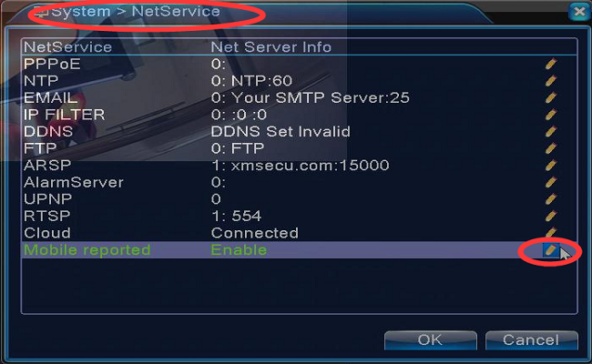Confirm with the OK button
The width and height of the screenshot is (592, 364).
431,340
